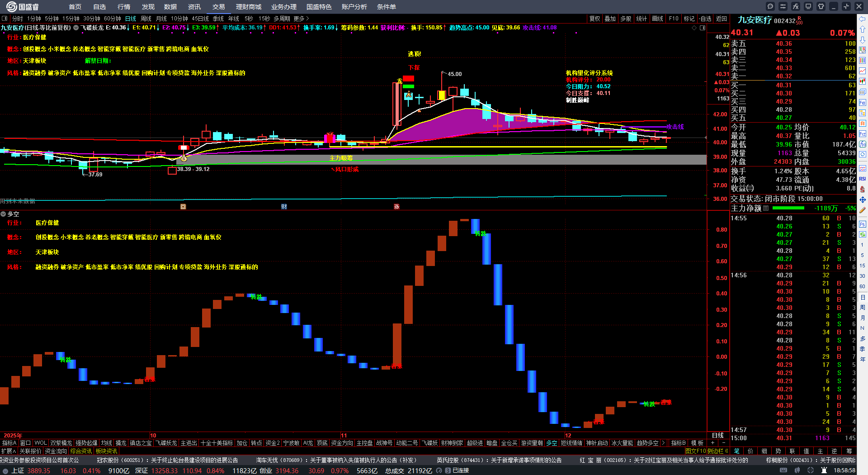Click the list icon beside 主力净额
Screen dimensions: 868x475
pos(766,208)
